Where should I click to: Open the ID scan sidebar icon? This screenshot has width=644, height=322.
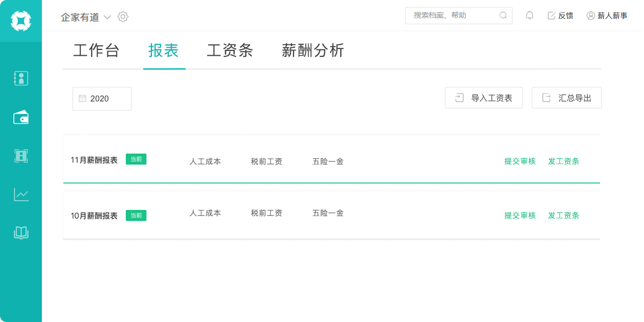click(21, 156)
